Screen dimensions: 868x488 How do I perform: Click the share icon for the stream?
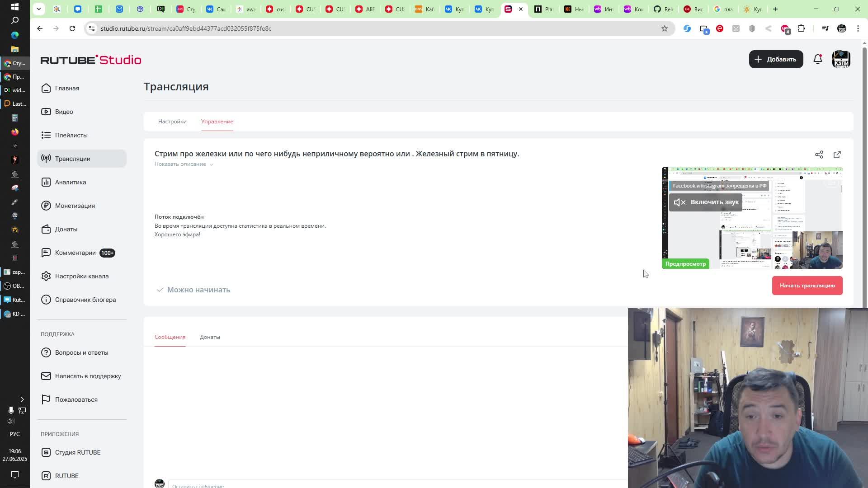[819, 155]
